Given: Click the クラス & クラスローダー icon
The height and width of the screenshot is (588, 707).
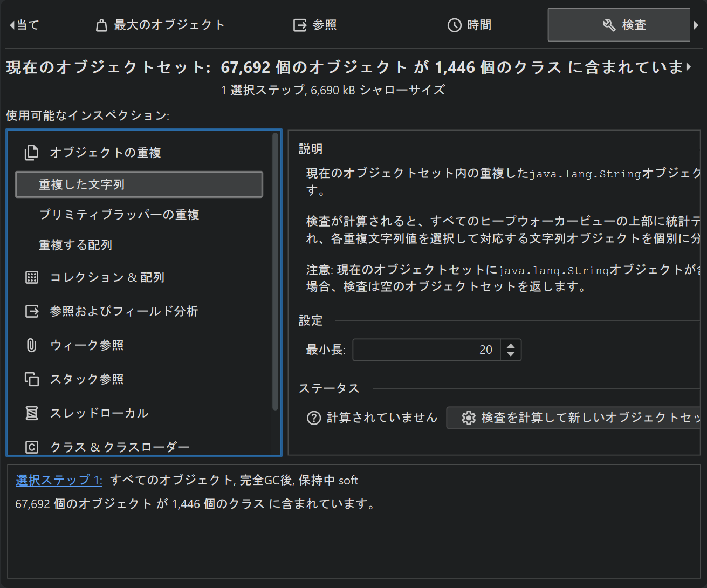Looking at the screenshot, I should [32, 447].
